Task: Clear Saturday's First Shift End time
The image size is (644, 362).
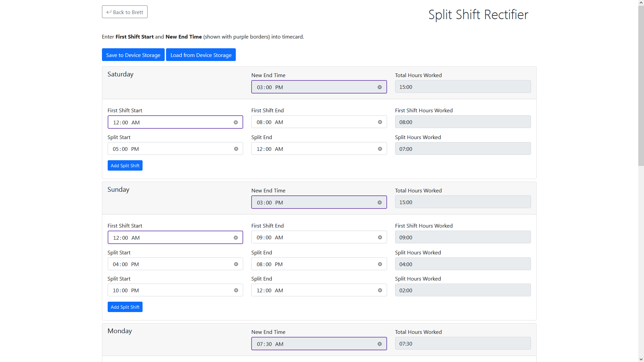Action: click(380, 122)
